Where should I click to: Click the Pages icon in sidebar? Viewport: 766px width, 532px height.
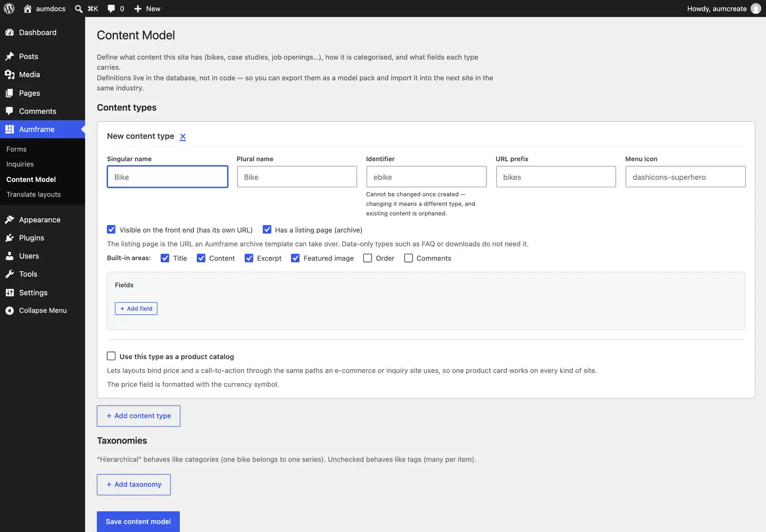pos(10,93)
